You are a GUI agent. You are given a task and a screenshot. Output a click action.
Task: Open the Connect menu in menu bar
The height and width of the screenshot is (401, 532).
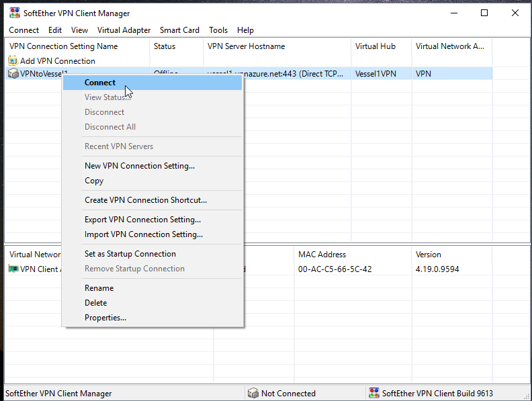(24, 30)
